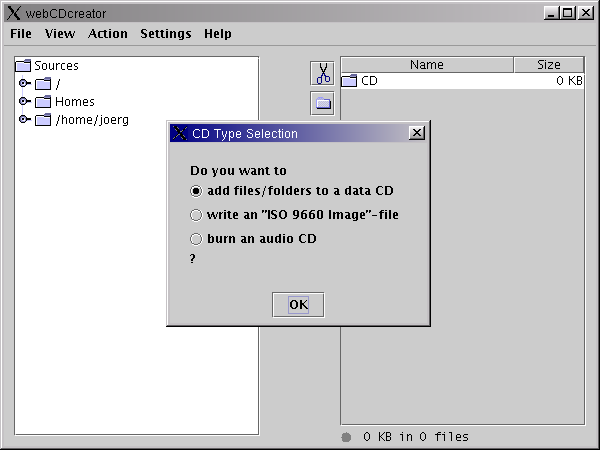Select the Homes label in Sources tree
This screenshot has height=450, width=600.
click(x=75, y=102)
